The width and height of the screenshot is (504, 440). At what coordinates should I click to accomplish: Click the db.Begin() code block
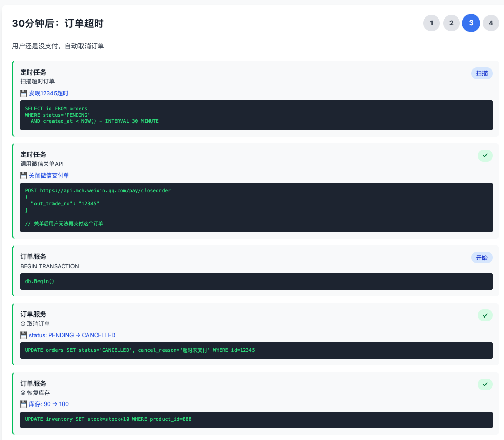(x=256, y=281)
